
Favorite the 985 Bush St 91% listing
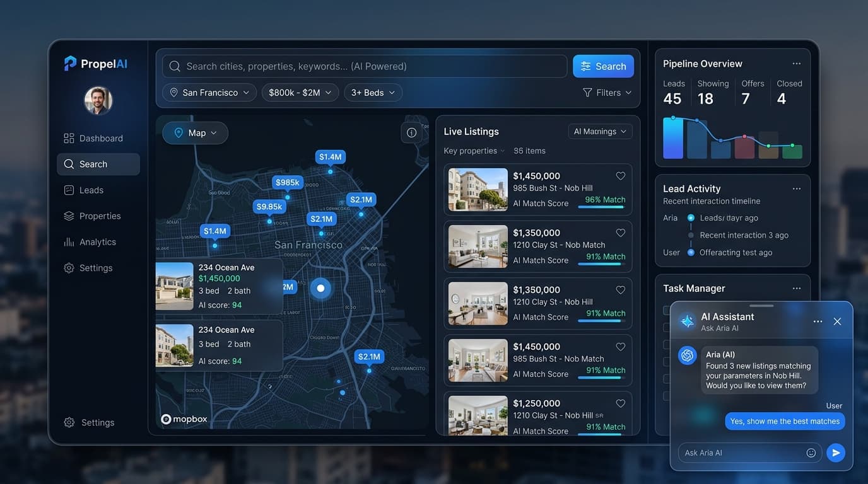[621, 347]
